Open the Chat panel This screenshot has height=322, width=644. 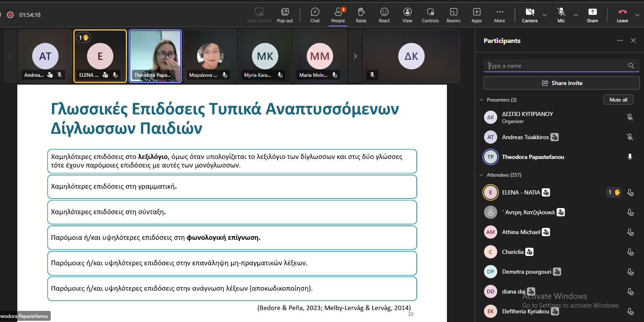(x=315, y=15)
